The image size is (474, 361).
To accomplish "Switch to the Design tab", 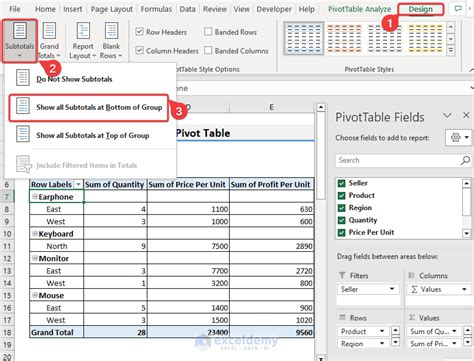I will click(x=421, y=9).
